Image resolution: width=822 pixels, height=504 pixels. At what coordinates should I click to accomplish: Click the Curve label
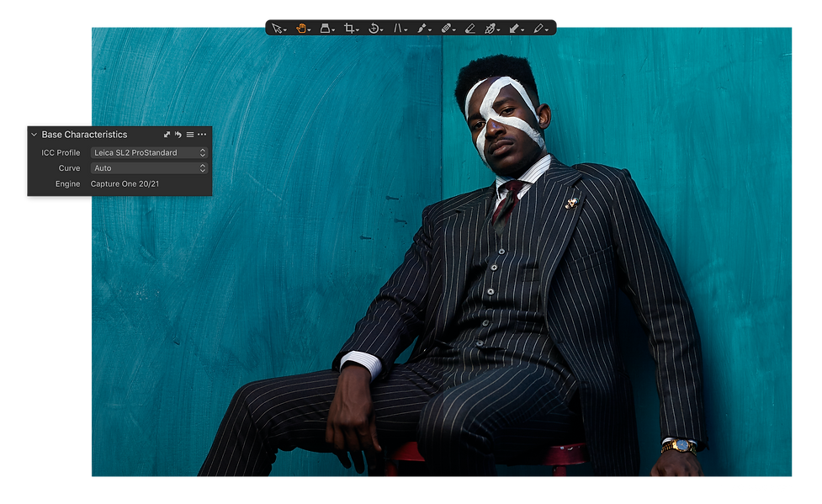pyautogui.click(x=69, y=168)
